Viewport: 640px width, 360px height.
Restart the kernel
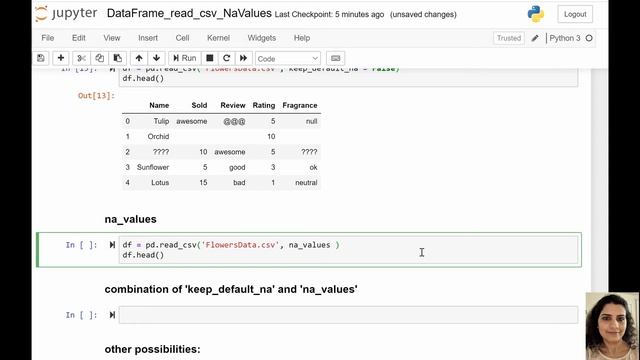[x=227, y=58]
